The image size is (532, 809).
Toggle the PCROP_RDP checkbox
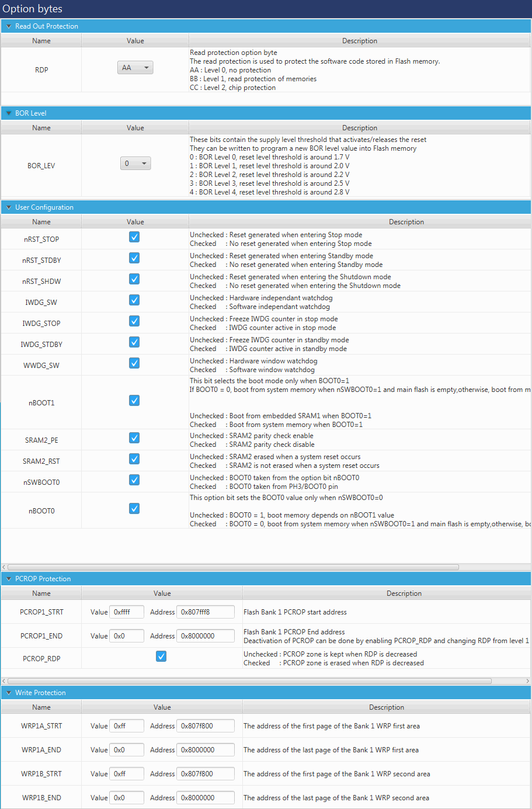tap(161, 657)
